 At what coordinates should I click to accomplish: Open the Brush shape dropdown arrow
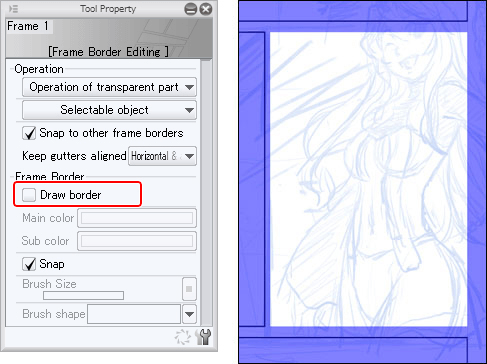pyautogui.click(x=189, y=314)
